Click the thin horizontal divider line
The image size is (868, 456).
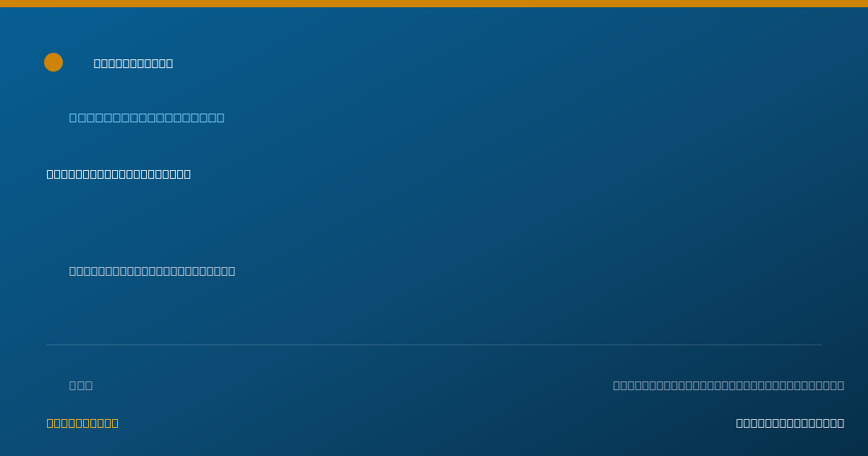434,345
